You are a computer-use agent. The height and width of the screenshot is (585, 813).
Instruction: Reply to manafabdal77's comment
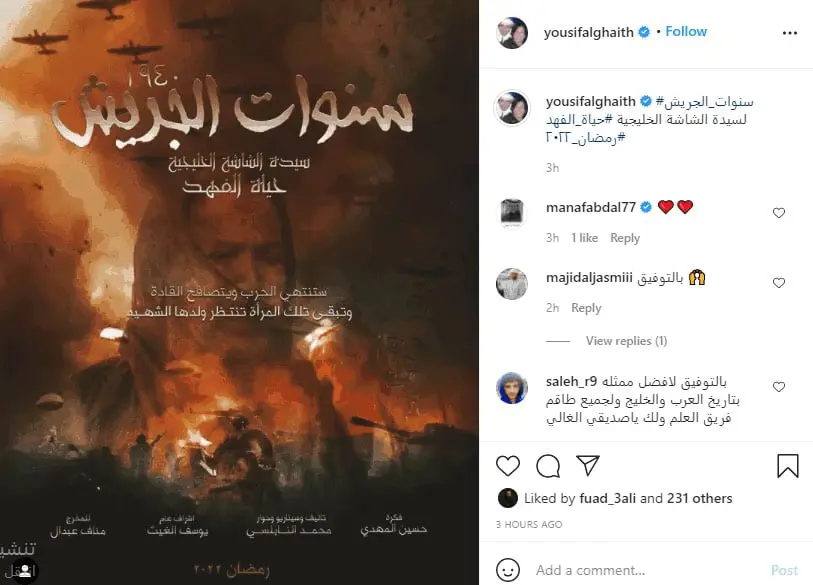(x=625, y=238)
